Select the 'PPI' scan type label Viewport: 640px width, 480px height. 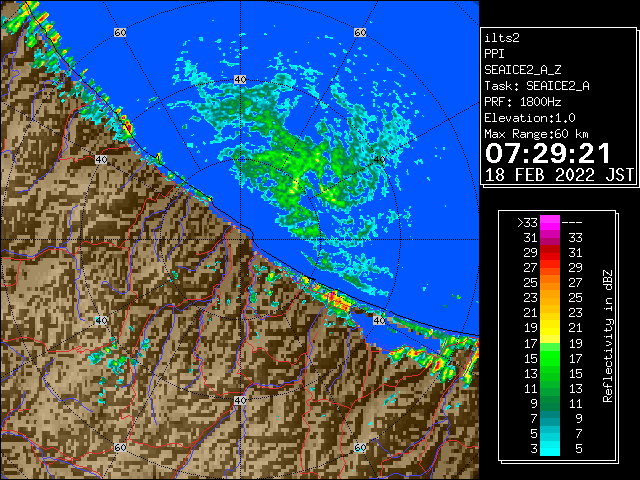point(494,54)
